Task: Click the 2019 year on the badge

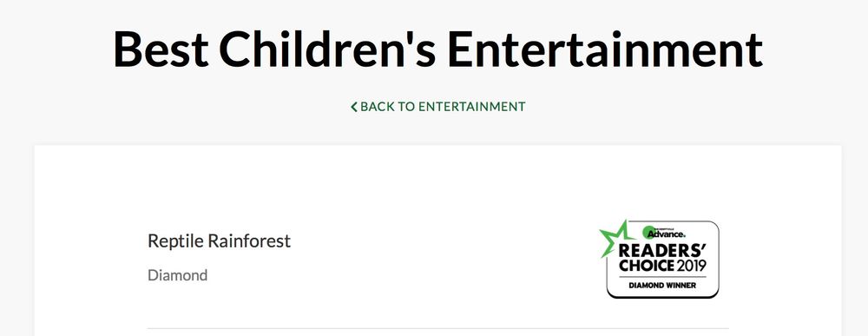Action: pos(691,266)
